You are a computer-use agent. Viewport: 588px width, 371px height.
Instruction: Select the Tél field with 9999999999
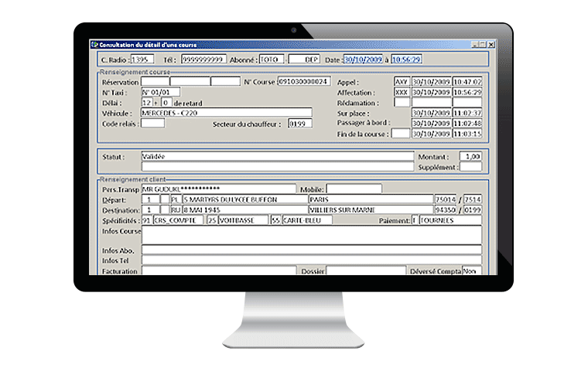tap(203, 60)
